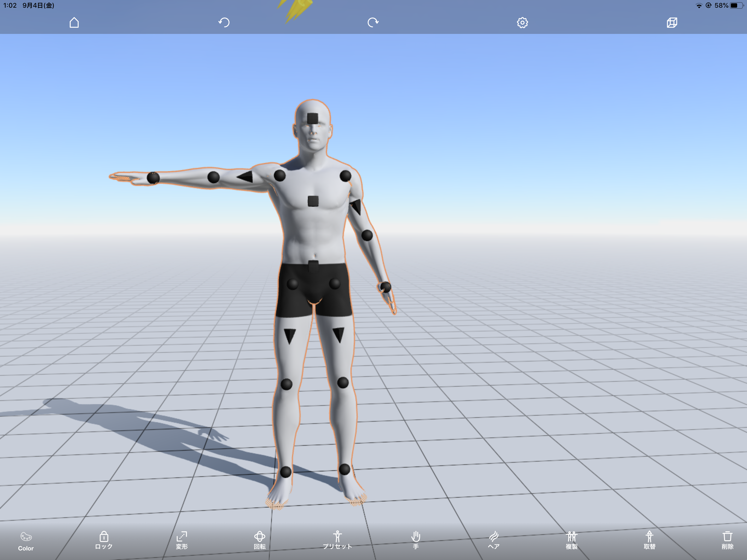
Task: Open the ヘア hair options
Action: pyautogui.click(x=494, y=540)
